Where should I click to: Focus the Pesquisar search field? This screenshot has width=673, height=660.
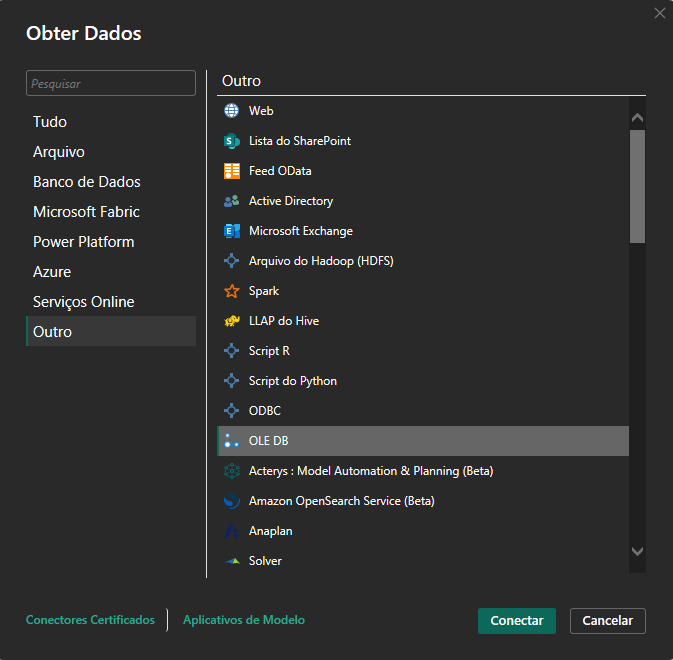pos(111,83)
